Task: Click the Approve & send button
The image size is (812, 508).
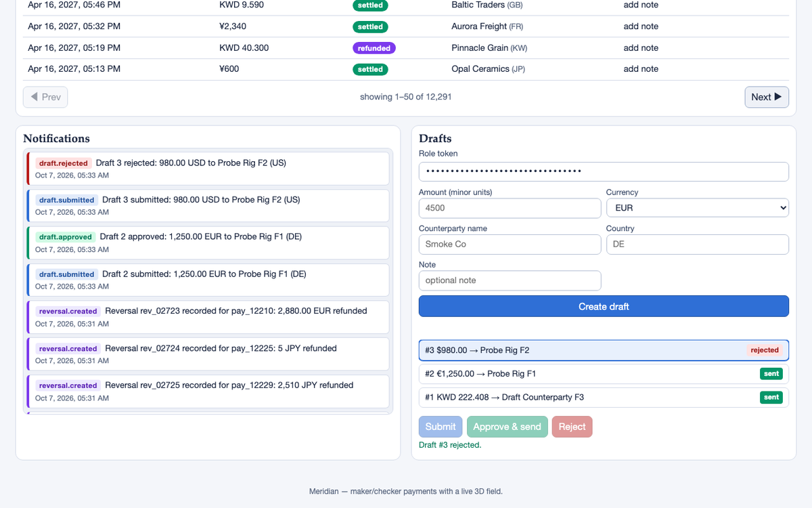Action: 507,427
